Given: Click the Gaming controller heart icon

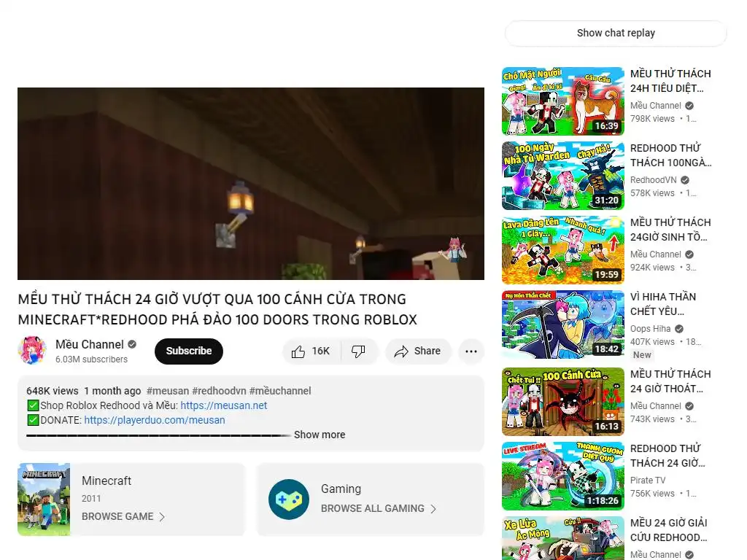Looking at the screenshot, I should pos(289,499).
